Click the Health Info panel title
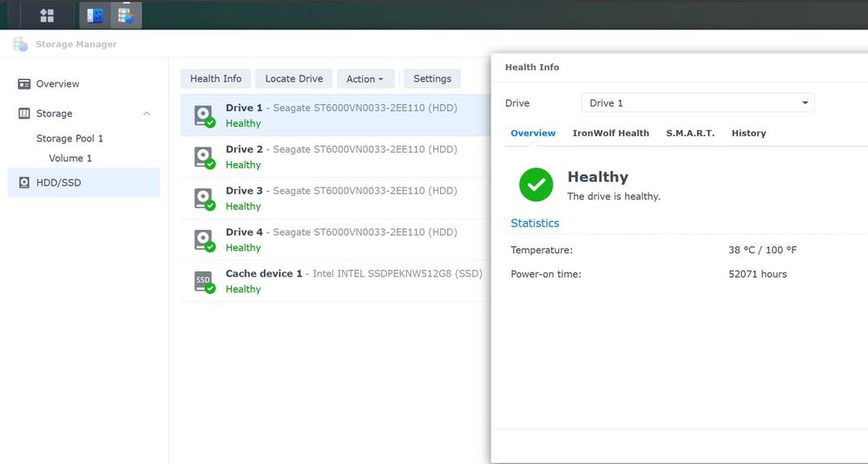Image resolution: width=868 pixels, height=464 pixels. 532,68
